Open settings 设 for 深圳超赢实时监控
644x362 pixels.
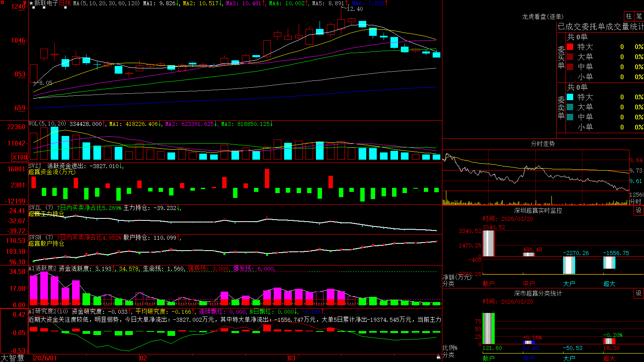click(x=639, y=210)
